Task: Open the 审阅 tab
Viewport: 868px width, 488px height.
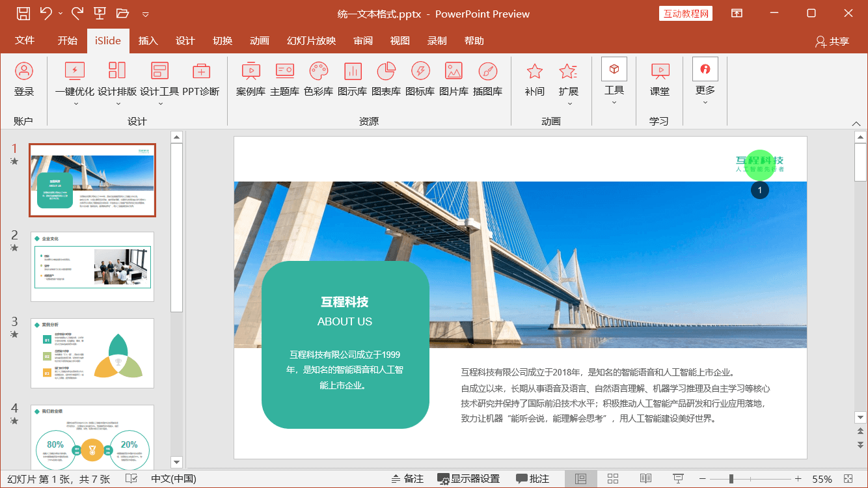Action: 362,40
